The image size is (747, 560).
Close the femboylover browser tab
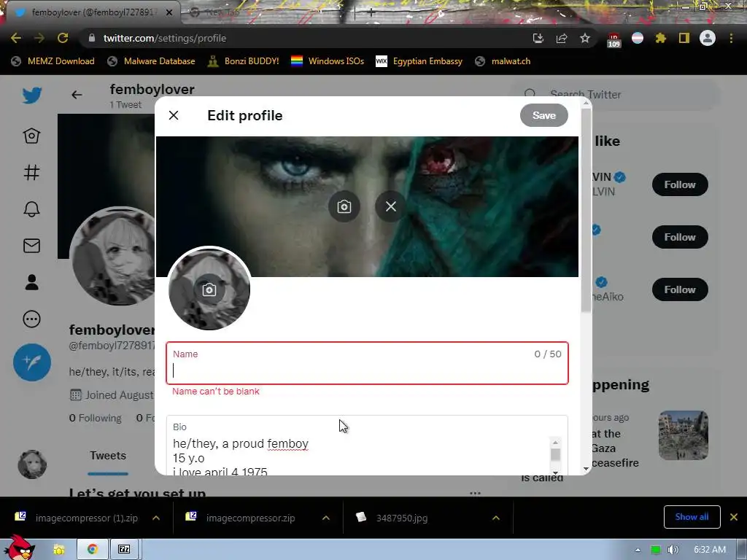(169, 12)
